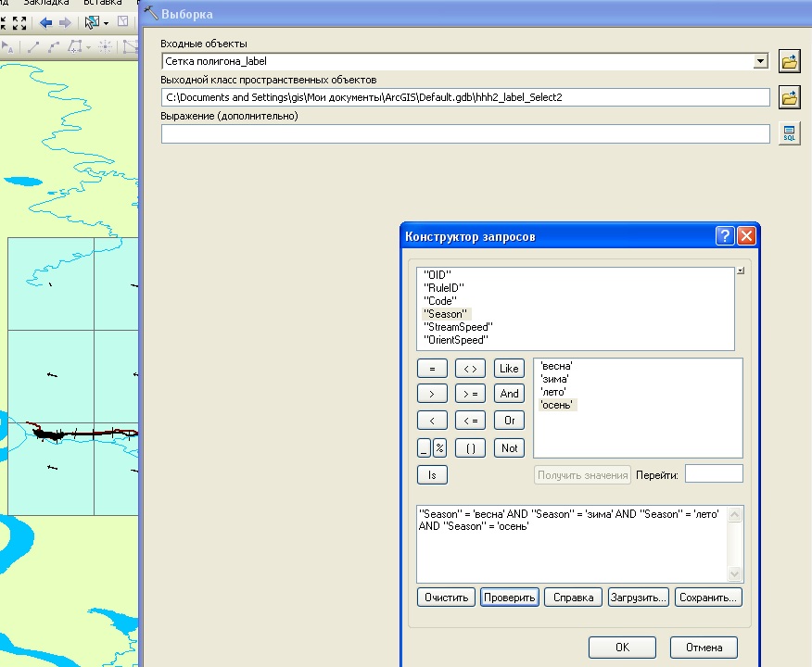The image size is (812, 667).
Task: Click the Or operator button
Action: click(x=509, y=421)
